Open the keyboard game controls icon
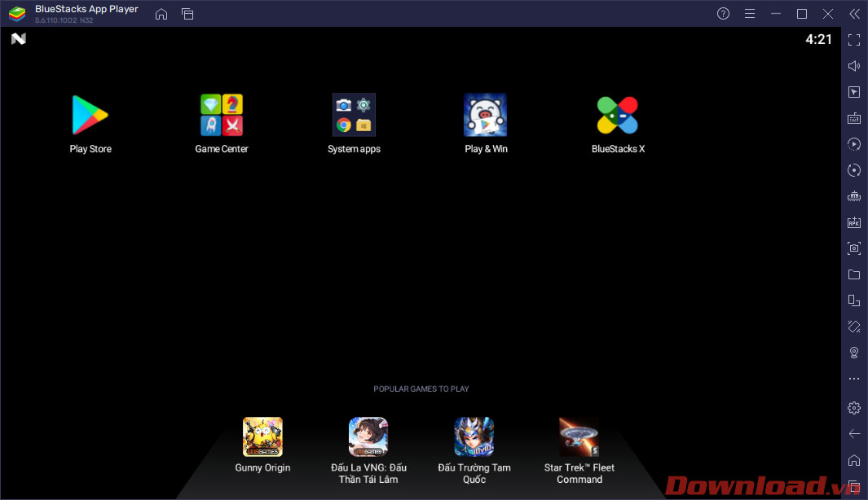Image resolution: width=868 pixels, height=500 pixels. (854, 118)
